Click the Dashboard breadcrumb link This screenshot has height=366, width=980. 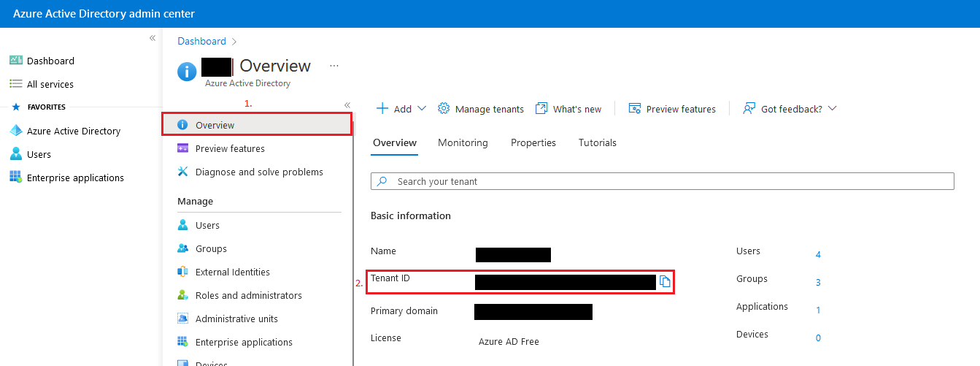201,42
